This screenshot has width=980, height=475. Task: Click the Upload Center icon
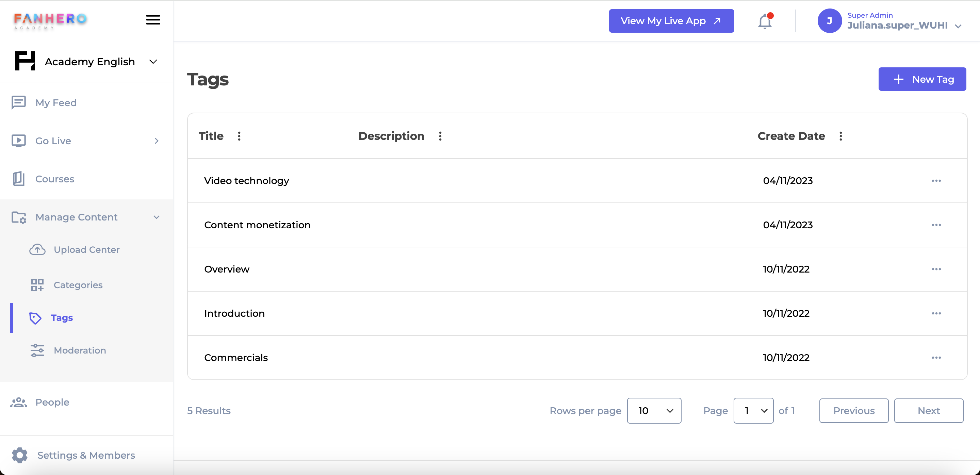tap(37, 249)
